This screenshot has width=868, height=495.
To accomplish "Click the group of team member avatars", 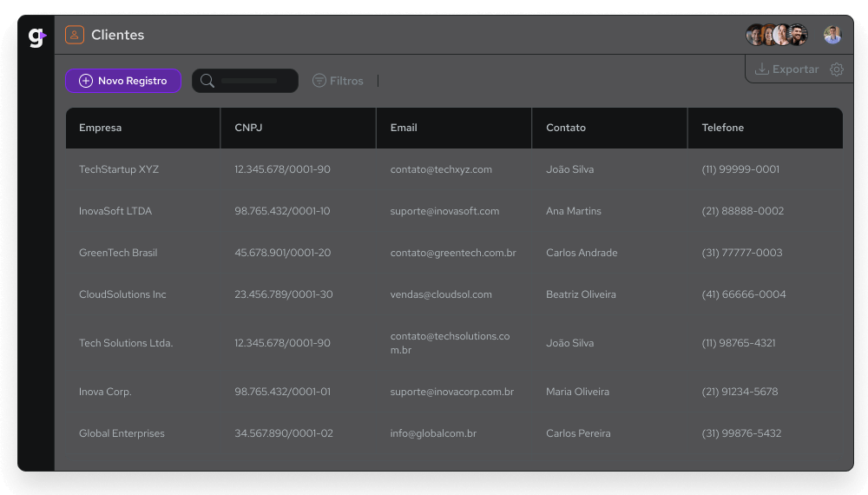I will [x=777, y=35].
